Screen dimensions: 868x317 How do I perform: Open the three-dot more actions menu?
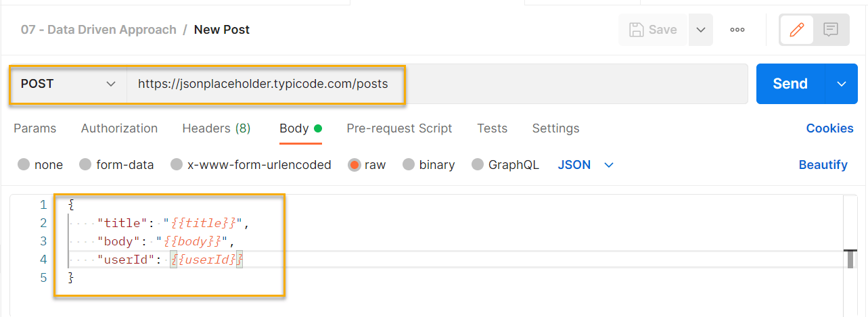737,30
